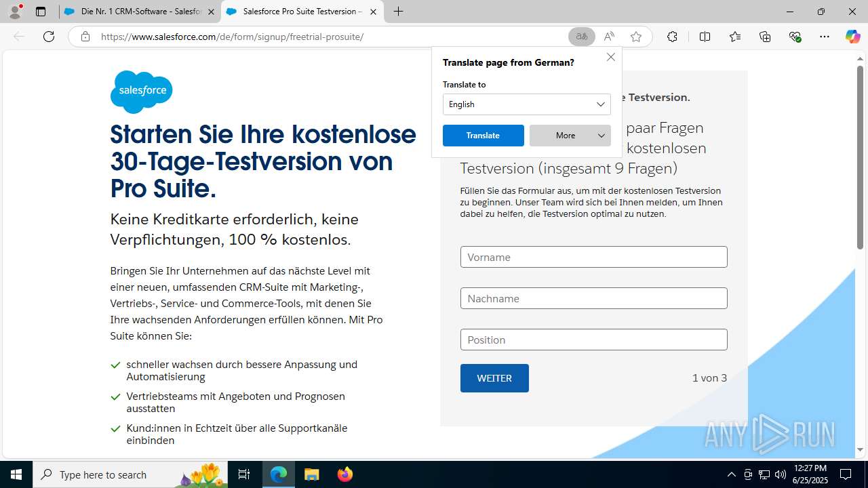Viewport: 868px width, 488px height.
Task: View site information lock icon
Action: pyautogui.click(x=85, y=37)
